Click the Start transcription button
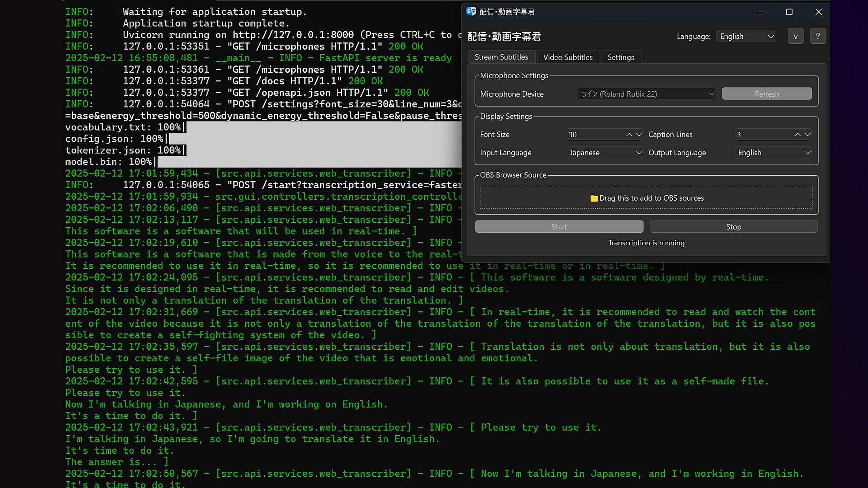This screenshot has height=488, width=868. 559,227
